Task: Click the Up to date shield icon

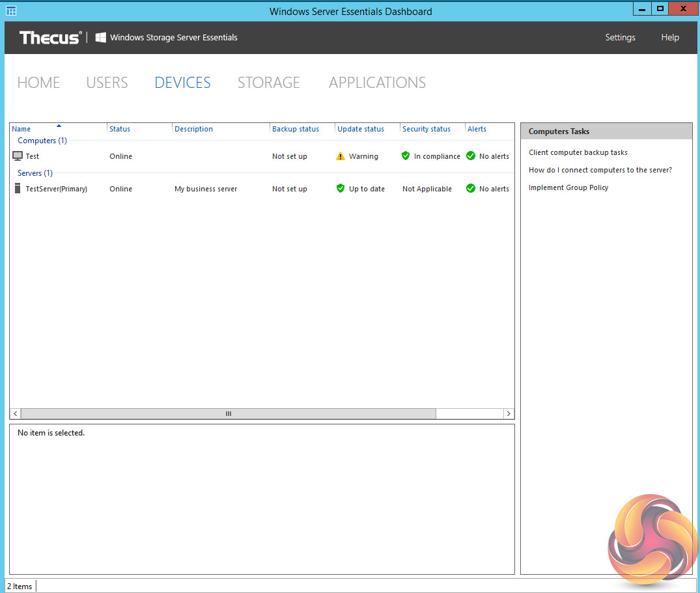Action: coord(340,189)
